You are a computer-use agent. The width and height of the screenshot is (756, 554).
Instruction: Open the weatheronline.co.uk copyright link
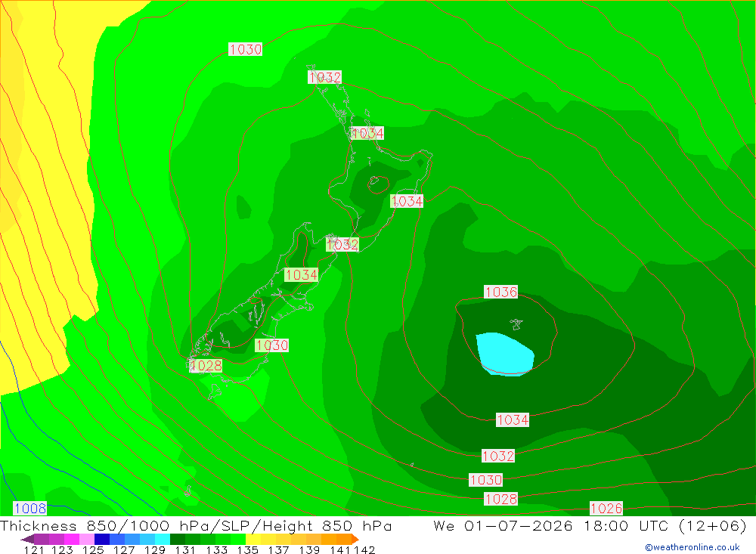click(x=692, y=547)
